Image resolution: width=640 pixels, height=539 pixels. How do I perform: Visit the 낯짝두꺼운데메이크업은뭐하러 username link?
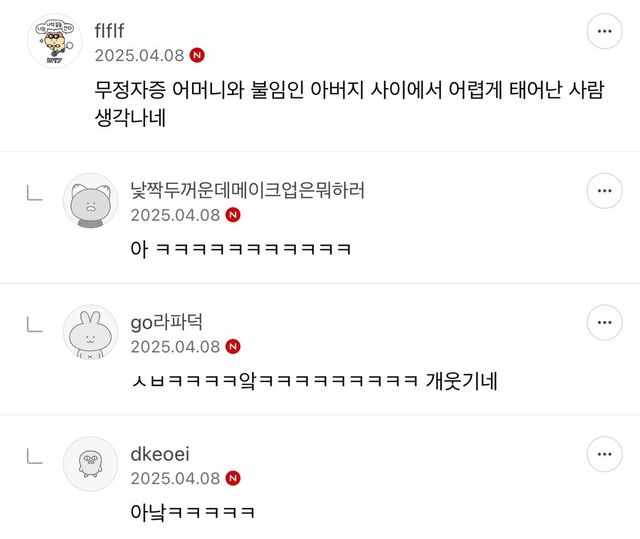(x=247, y=189)
